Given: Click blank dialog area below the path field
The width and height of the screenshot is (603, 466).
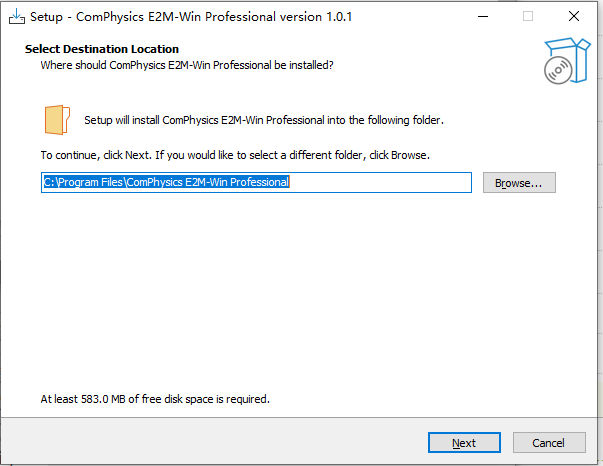Looking at the screenshot, I should click(x=300, y=290).
